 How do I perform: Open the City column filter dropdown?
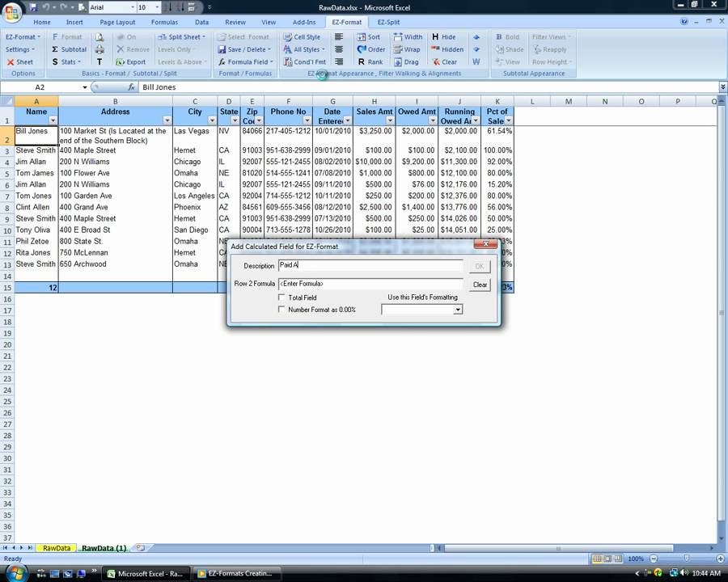(212, 120)
